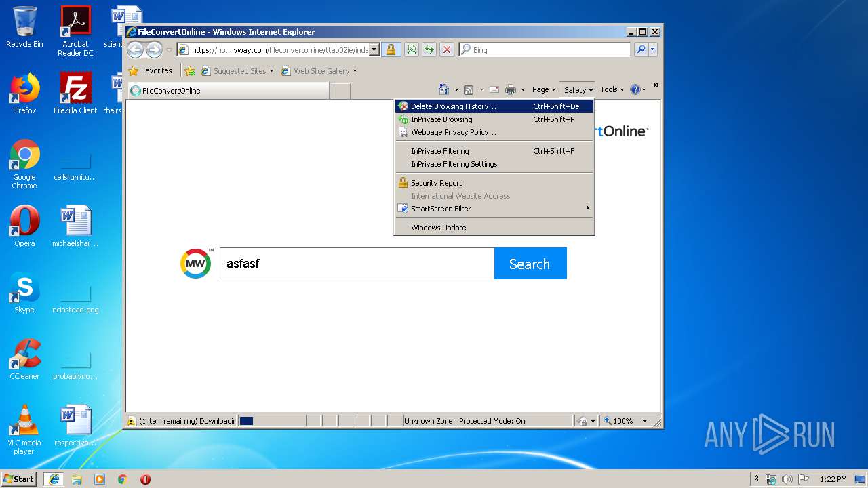Open the Home button dropdown arrow

point(456,89)
